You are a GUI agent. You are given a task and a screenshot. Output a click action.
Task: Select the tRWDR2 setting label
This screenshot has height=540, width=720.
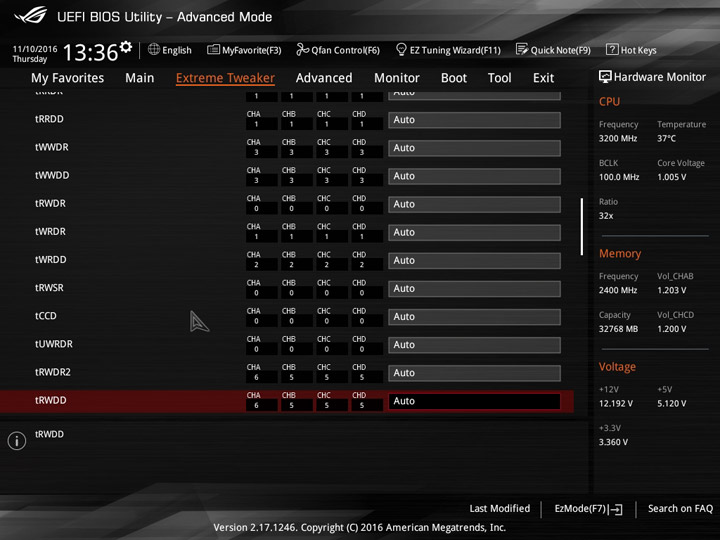pyautogui.click(x=53, y=372)
